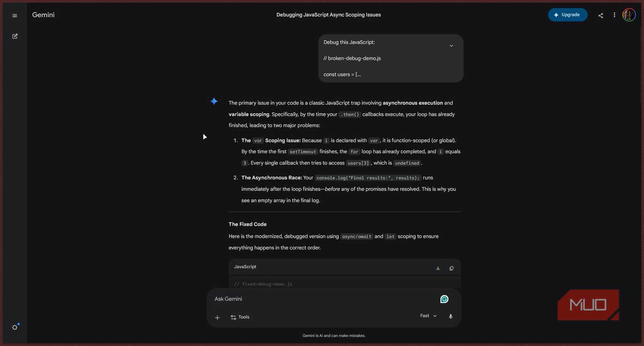The height and width of the screenshot is (346, 644).
Task: Activate the microphone voice input
Action: coord(451,316)
